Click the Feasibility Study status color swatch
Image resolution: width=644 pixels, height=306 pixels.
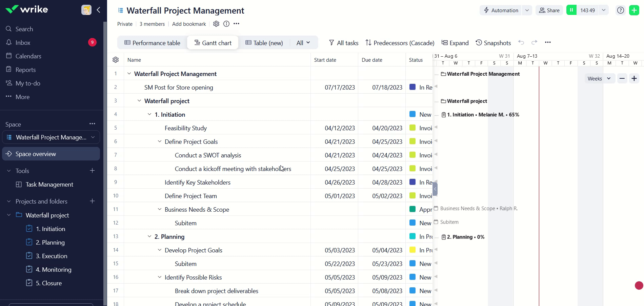pyautogui.click(x=412, y=128)
